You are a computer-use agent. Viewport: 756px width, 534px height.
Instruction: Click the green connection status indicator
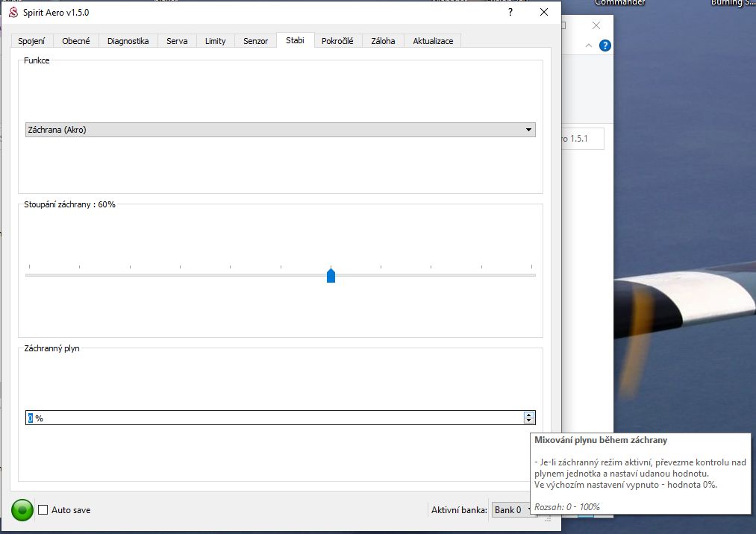click(x=22, y=510)
